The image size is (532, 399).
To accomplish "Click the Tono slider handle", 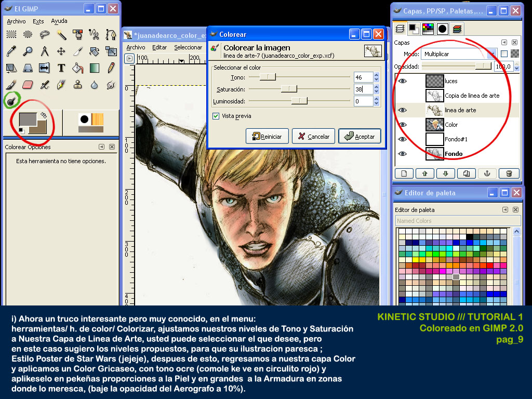I will click(x=268, y=77).
